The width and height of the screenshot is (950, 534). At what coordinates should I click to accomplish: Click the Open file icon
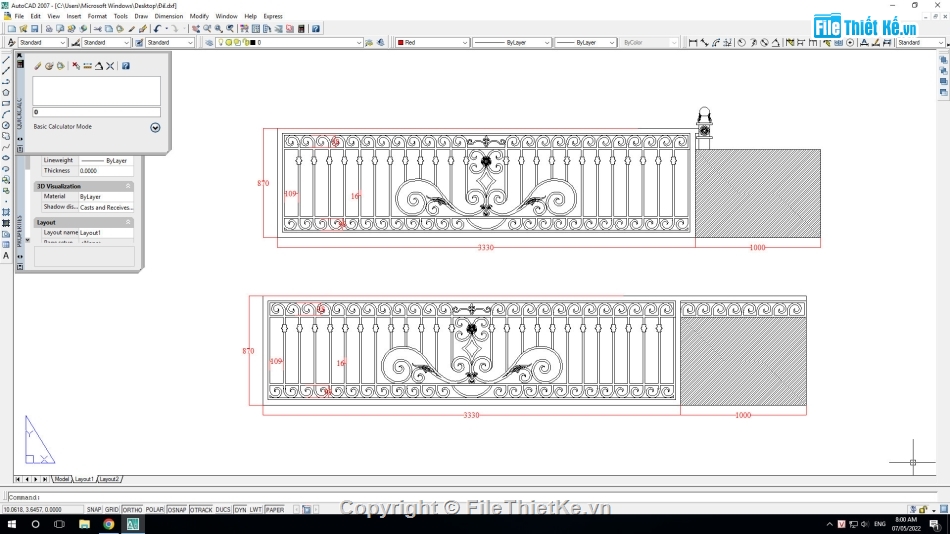[23, 28]
